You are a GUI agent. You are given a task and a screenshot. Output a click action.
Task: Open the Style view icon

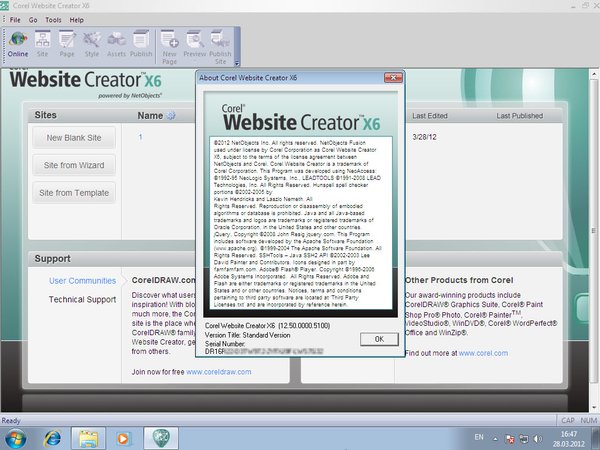[x=92, y=44]
